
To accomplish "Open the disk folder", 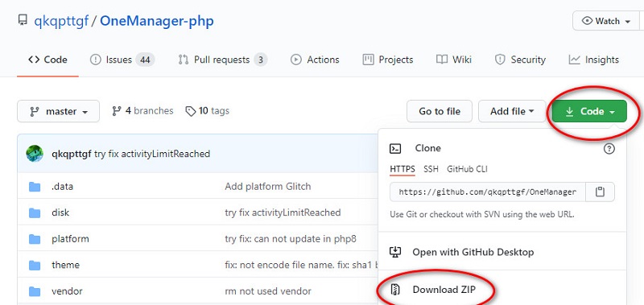I will [x=60, y=212].
